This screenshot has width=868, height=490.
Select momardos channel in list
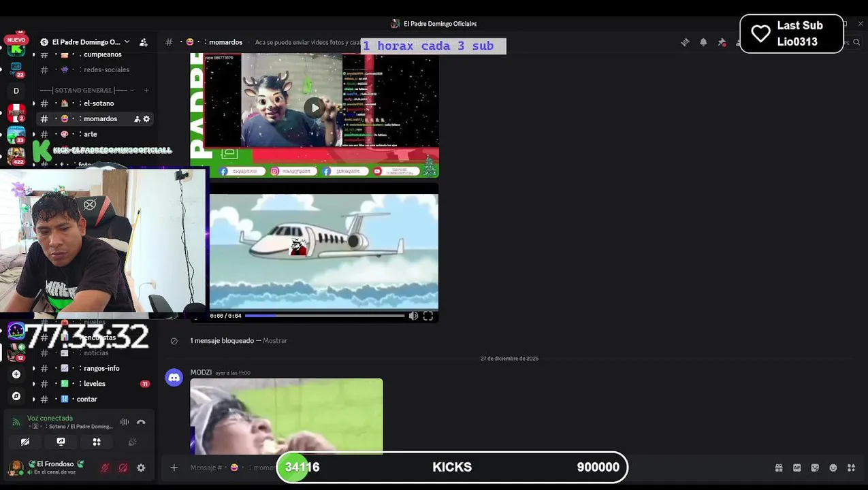[x=94, y=119]
